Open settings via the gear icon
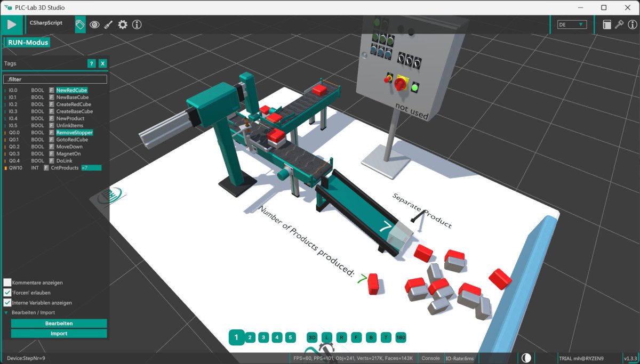Viewport: 640px width, 364px height. 123,25
